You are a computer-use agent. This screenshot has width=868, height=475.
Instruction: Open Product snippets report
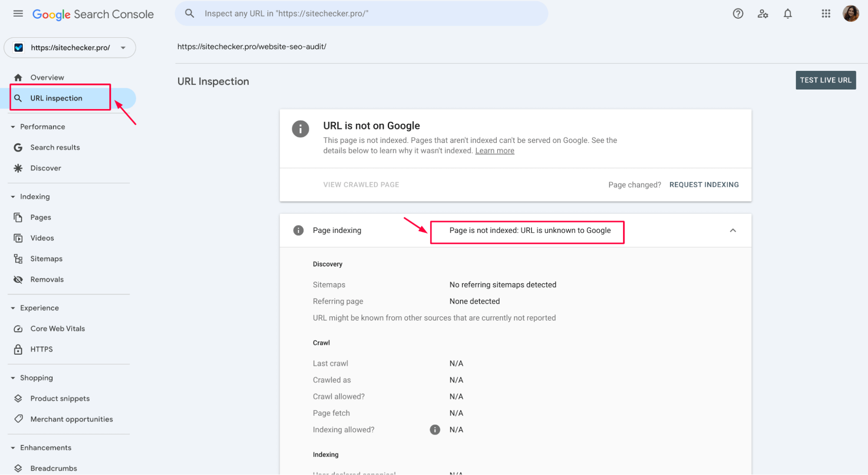point(60,399)
